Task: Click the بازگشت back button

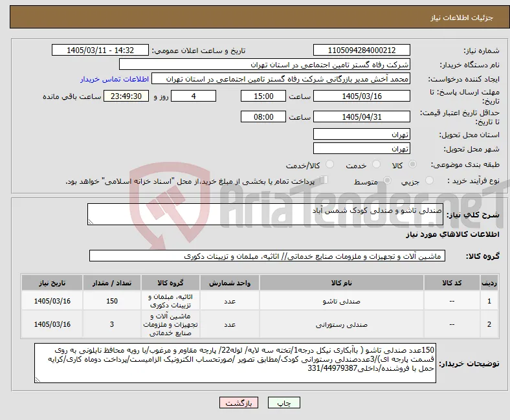Action: click(x=239, y=403)
